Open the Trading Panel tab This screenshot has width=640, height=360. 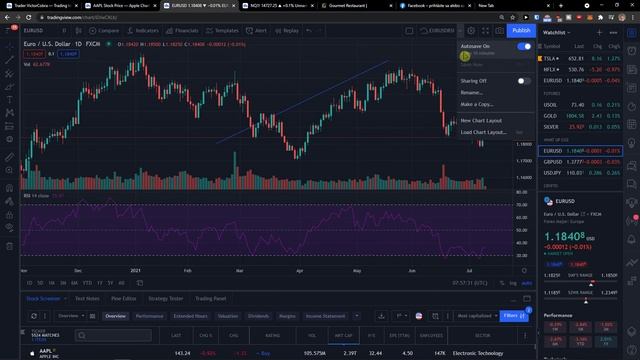point(211,299)
